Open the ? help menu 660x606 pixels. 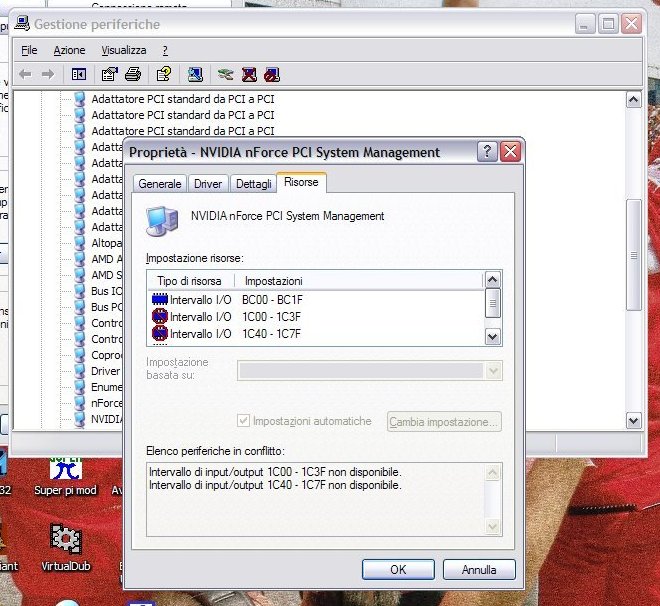pos(165,50)
